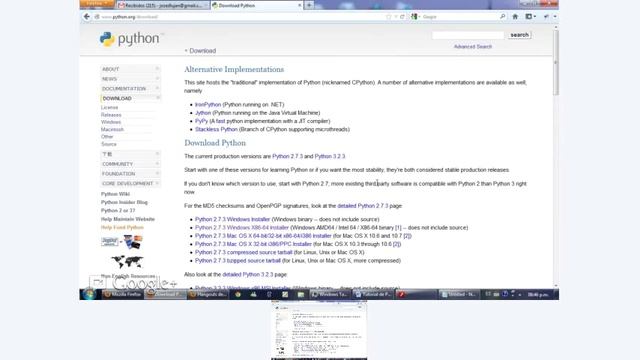640x360 pixels.
Task: Click the Windows Start orb
Action: pos(89,294)
